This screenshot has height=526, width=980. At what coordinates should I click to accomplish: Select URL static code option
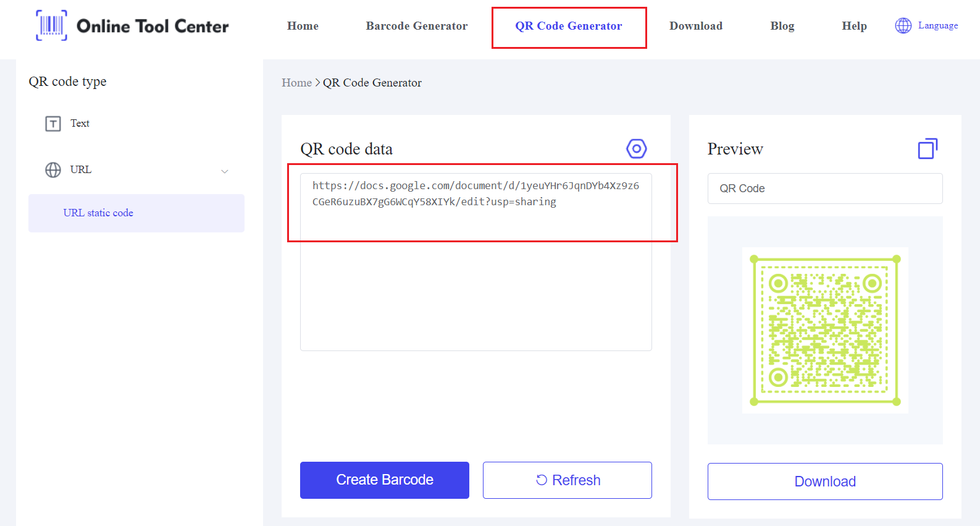tap(136, 213)
